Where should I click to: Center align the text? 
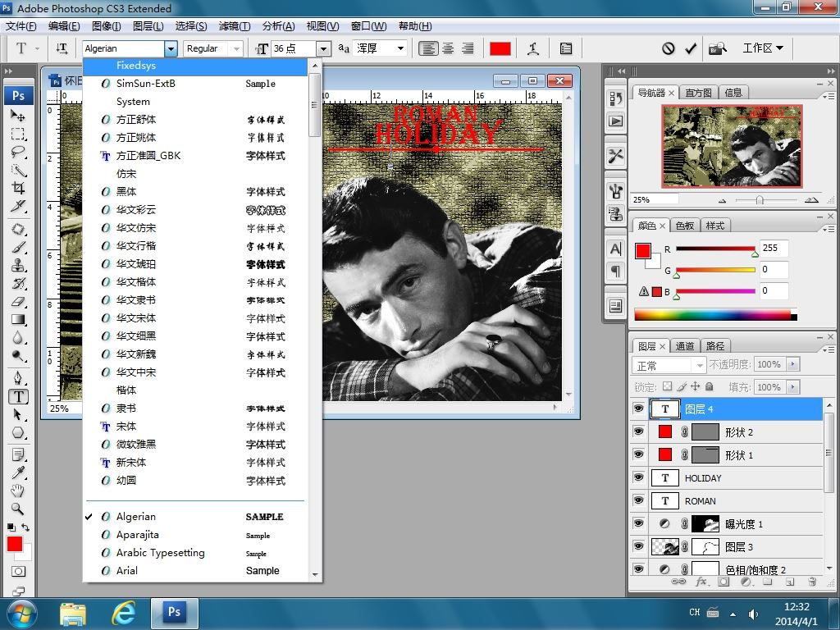tap(448, 48)
